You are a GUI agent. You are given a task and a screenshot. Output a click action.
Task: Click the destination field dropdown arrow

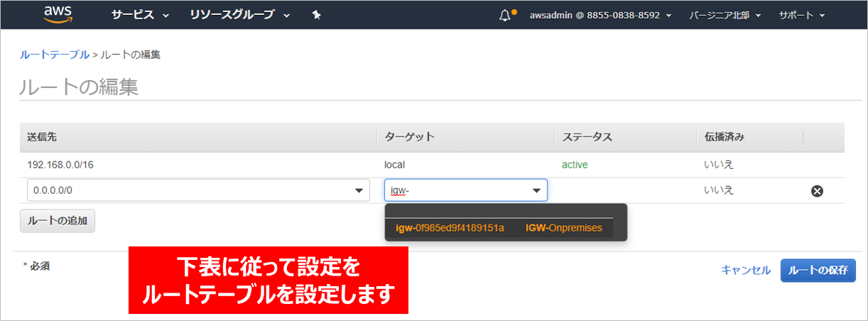(x=357, y=190)
